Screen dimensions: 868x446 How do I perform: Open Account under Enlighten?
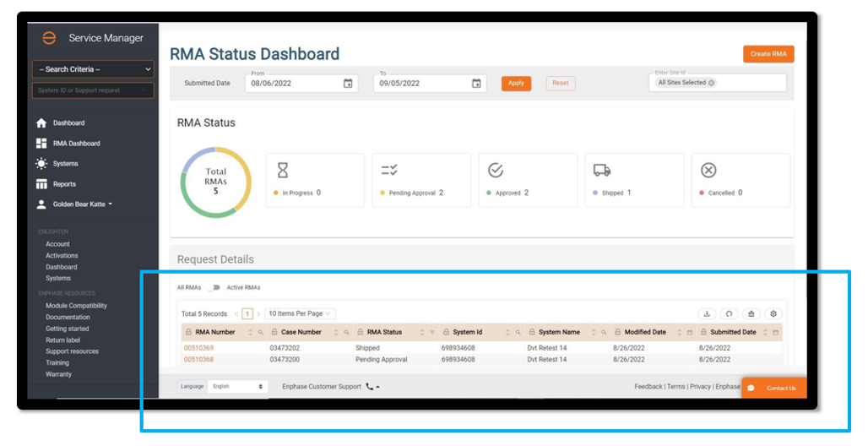pyautogui.click(x=57, y=244)
